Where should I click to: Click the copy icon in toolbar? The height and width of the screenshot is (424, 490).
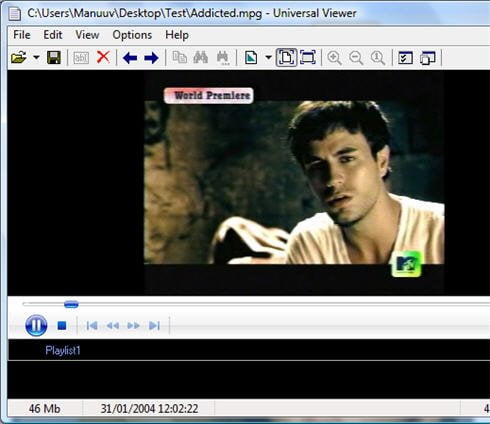pos(179,57)
